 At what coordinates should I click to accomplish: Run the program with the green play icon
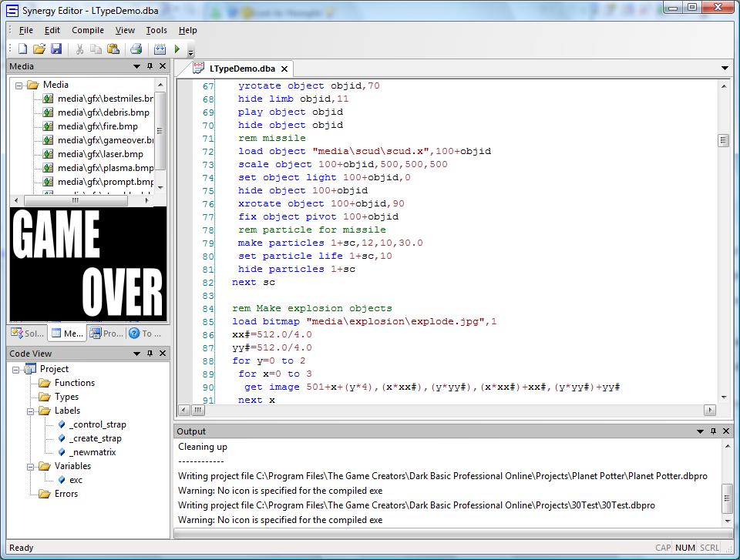coord(177,49)
